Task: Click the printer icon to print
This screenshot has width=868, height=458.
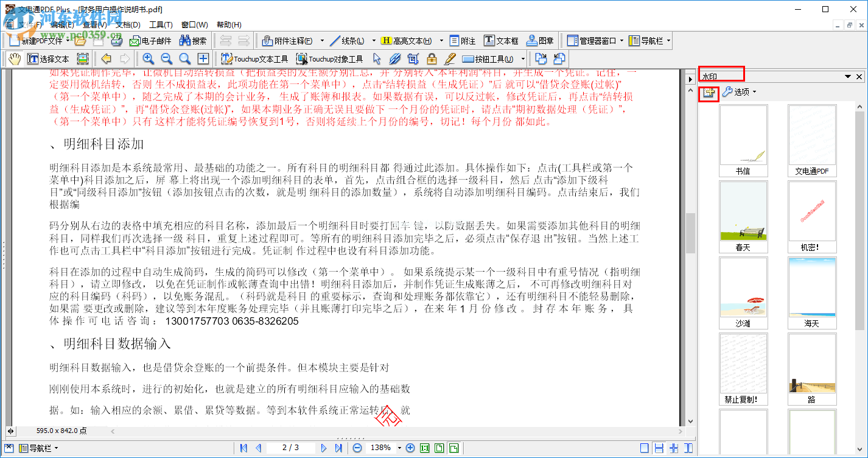Action: pos(117,41)
